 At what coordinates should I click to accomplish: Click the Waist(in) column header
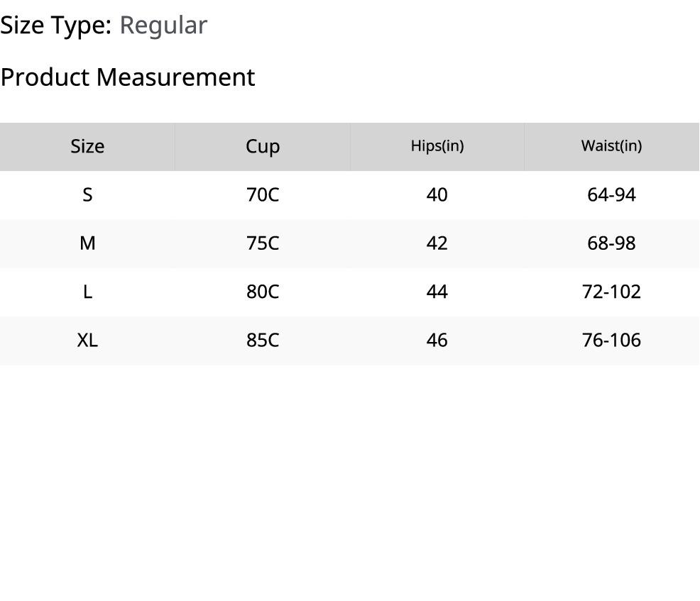click(611, 146)
